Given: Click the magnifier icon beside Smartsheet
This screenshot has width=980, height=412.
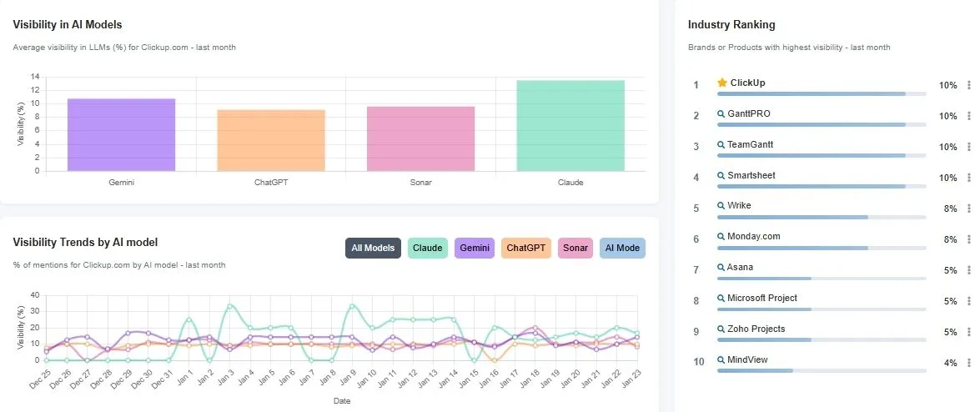Looking at the screenshot, I should (721, 176).
